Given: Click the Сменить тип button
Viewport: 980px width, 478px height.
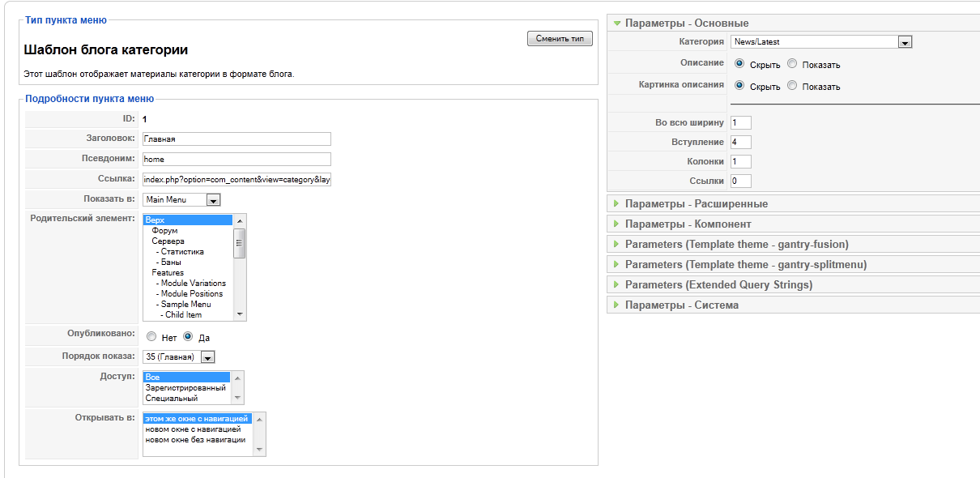Looking at the screenshot, I should [560, 39].
